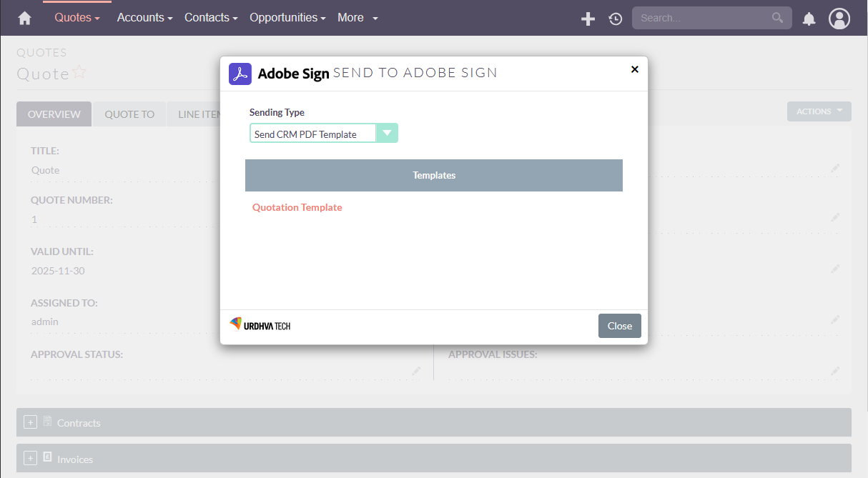Open notifications using the bell icon

click(809, 19)
